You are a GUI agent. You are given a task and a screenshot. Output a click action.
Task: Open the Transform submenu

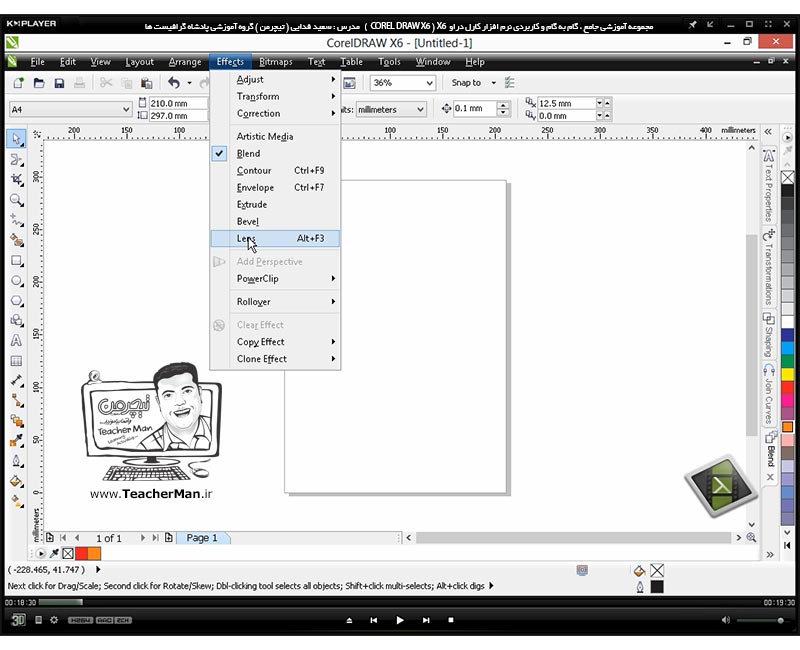coord(275,96)
